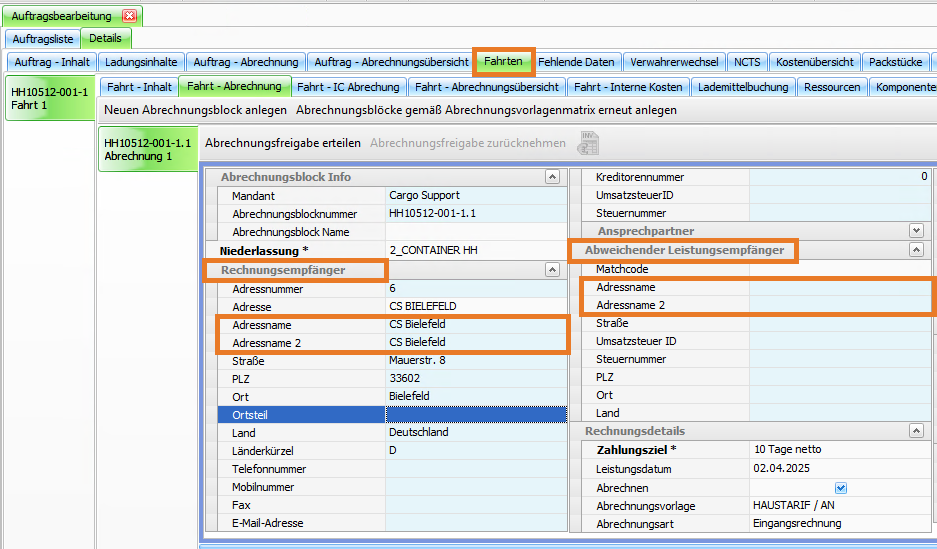Collapse the Abrechnungsblock Info section

[552, 177]
